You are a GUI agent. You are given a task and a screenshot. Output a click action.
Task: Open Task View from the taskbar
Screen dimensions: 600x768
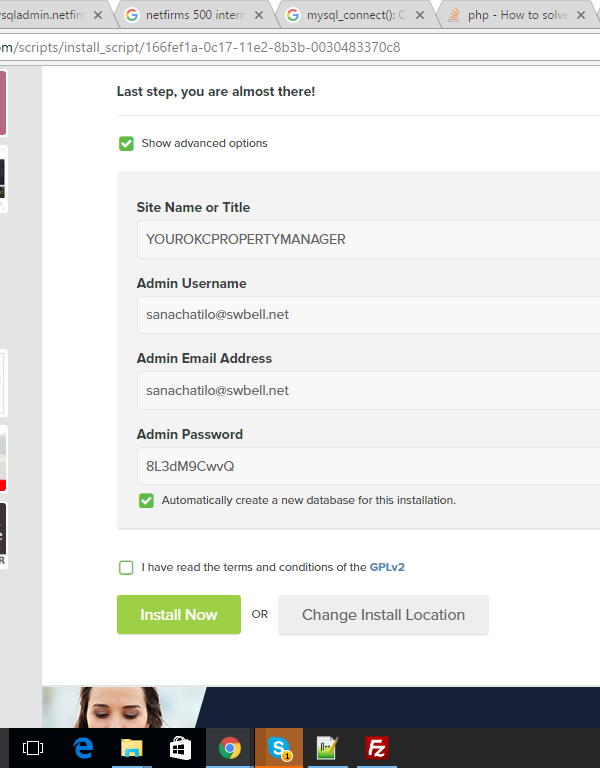coord(33,747)
